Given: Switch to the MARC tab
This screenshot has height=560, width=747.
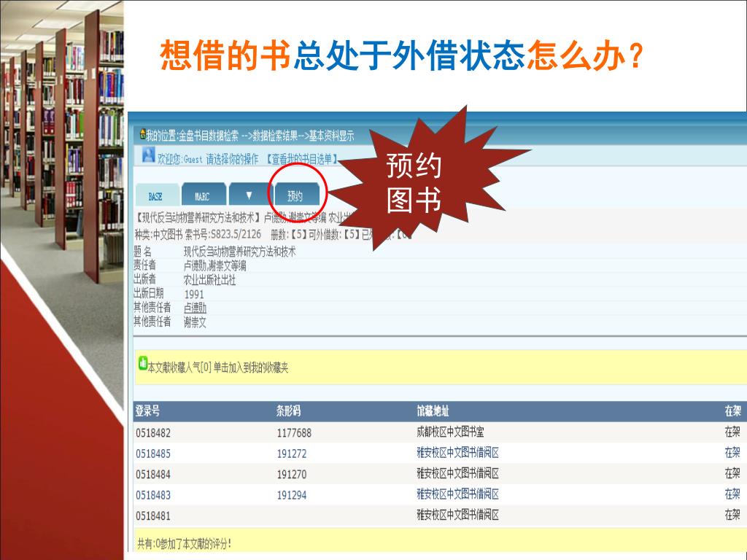Looking at the screenshot, I should 203,195.
